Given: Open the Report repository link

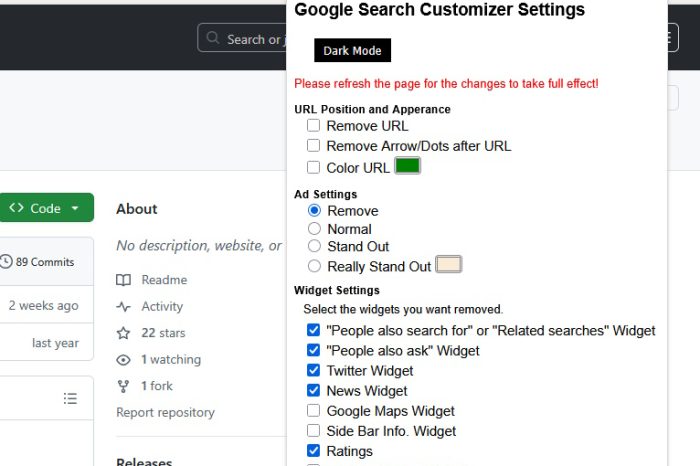Looking at the screenshot, I should 165,412.
